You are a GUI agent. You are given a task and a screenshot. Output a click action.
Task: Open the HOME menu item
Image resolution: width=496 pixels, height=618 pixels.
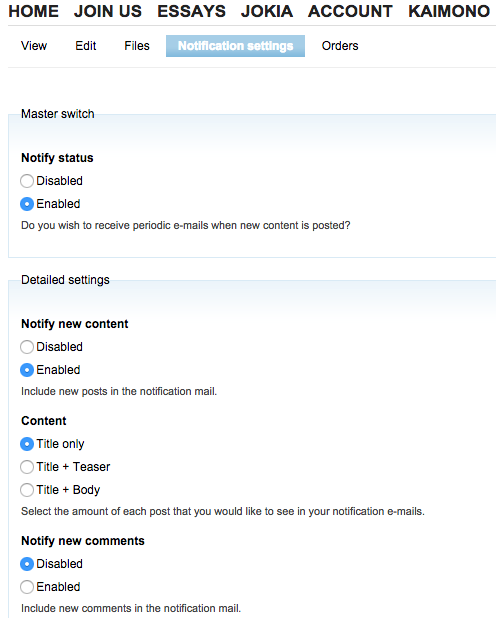pyautogui.click(x=34, y=11)
